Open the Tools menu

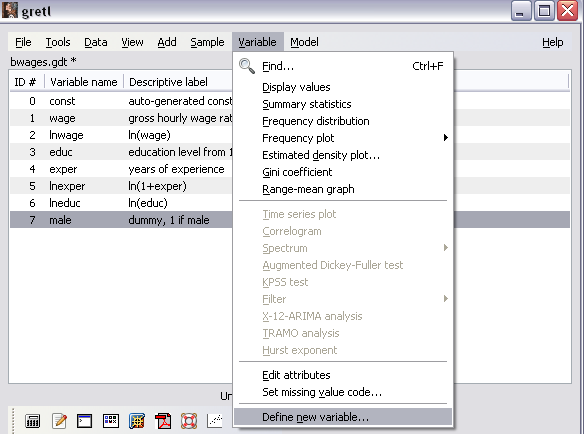click(x=58, y=42)
